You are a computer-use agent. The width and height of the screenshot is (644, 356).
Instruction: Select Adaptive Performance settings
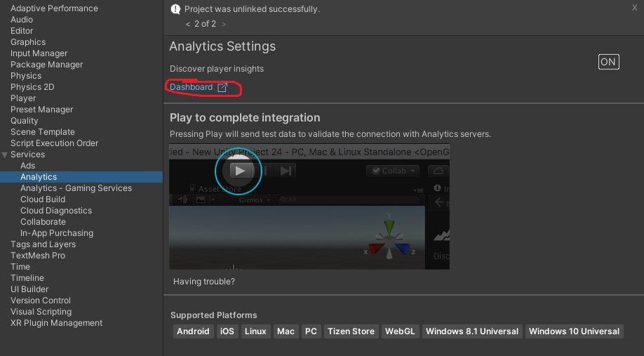pyautogui.click(x=54, y=8)
